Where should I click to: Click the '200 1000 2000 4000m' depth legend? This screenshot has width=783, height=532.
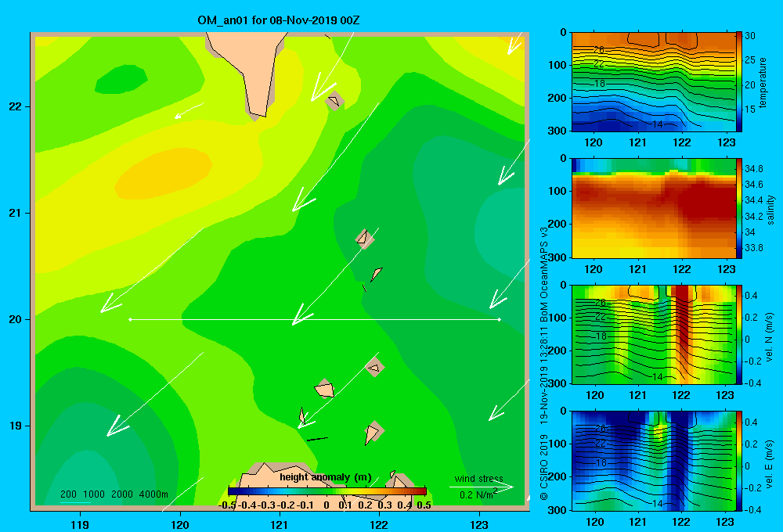point(114,494)
